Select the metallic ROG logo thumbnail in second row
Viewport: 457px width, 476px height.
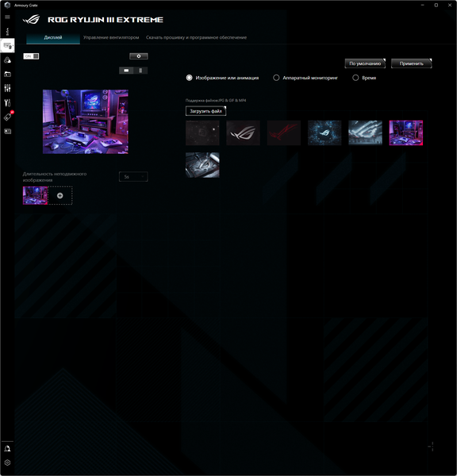[202, 165]
